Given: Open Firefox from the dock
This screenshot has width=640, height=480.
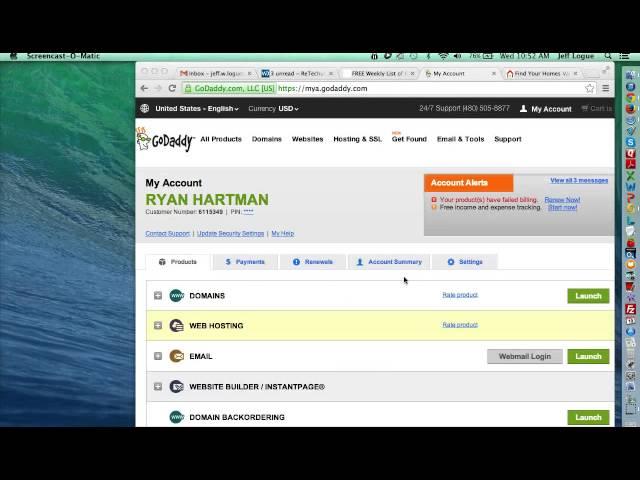Looking at the screenshot, I should [x=631, y=109].
